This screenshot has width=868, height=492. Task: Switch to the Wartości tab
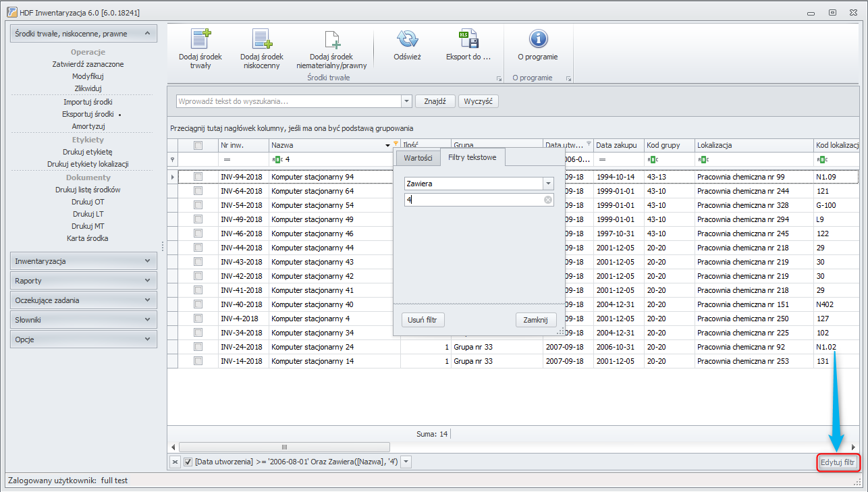[418, 157]
